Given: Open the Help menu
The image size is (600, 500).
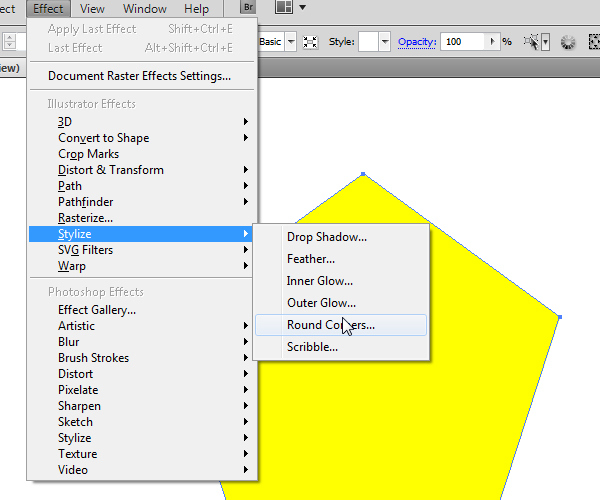Looking at the screenshot, I should (x=196, y=9).
